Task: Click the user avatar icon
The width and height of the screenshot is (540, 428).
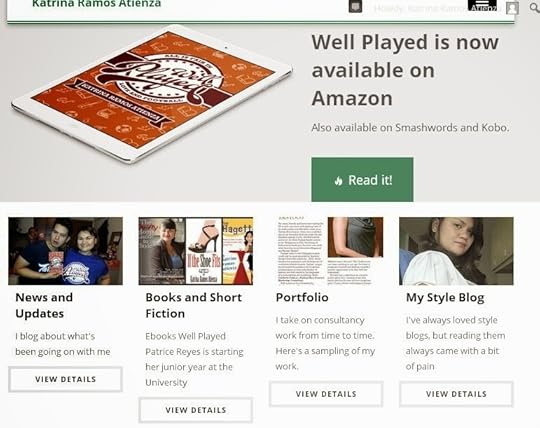Action: (512, 8)
